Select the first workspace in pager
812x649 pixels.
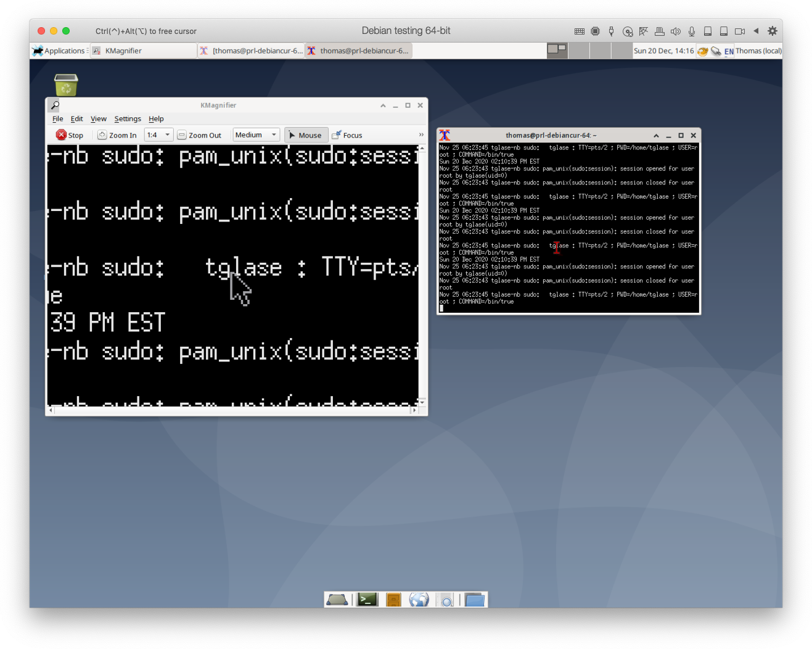coord(557,51)
